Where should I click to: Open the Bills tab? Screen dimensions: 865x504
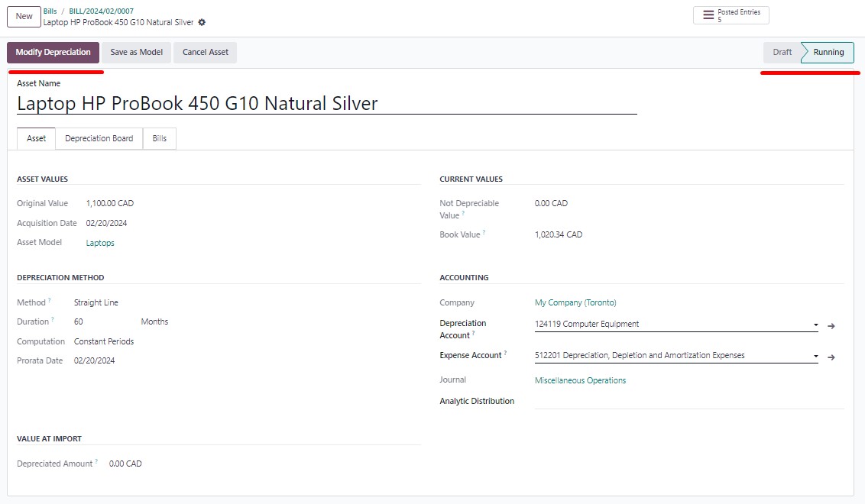coord(160,138)
